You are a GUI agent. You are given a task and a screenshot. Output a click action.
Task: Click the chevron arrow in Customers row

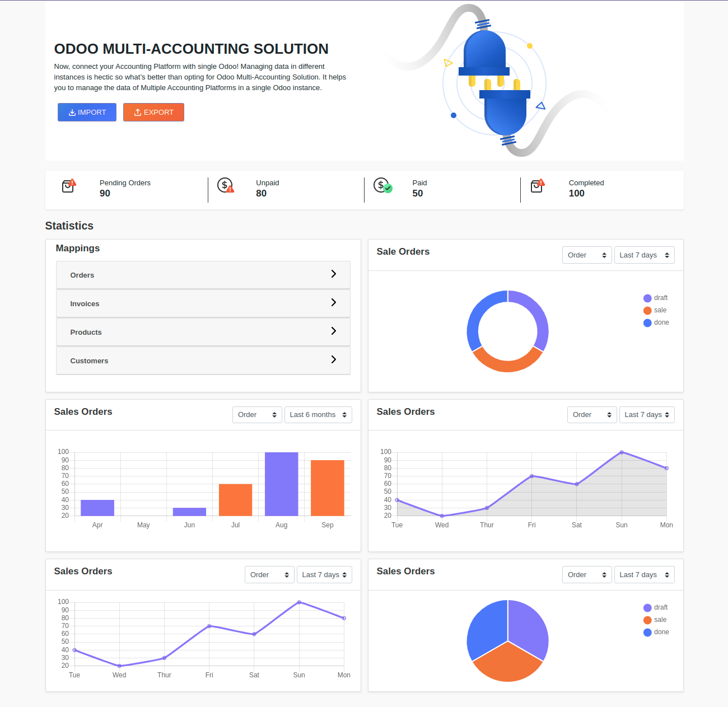pos(333,359)
